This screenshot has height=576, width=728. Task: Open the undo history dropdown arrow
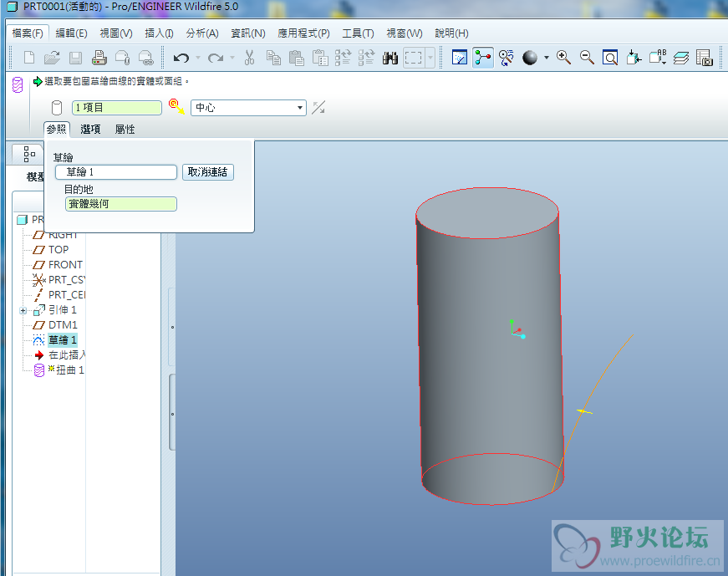[198, 58]
